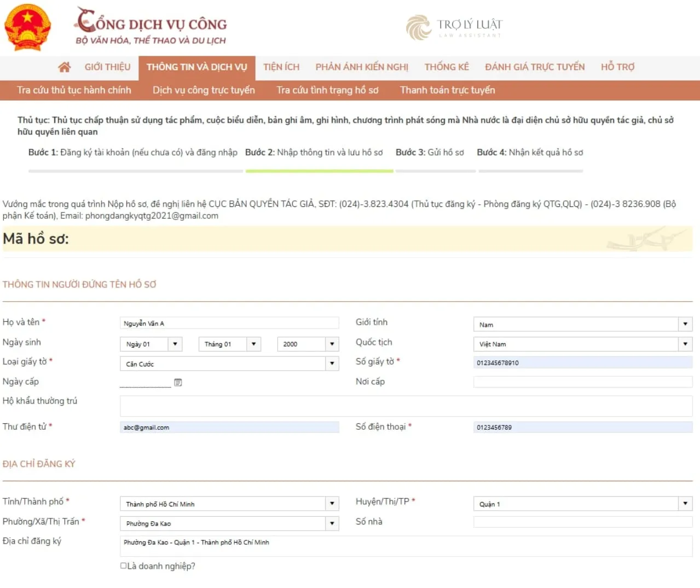Click the Họ và tên input field
The width and height of the screenshot is (700, 588).
[x=229, y=323]
